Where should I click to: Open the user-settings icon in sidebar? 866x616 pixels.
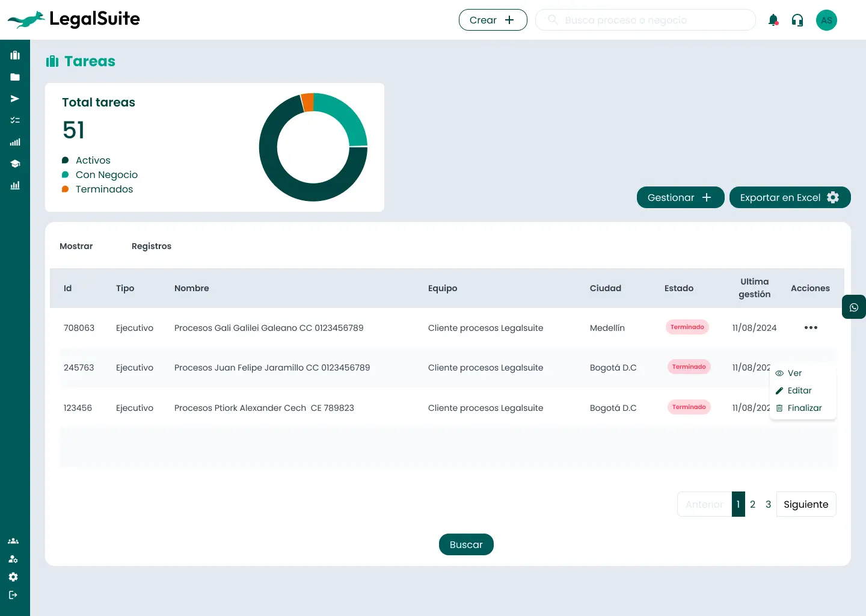tap(13, 559)
